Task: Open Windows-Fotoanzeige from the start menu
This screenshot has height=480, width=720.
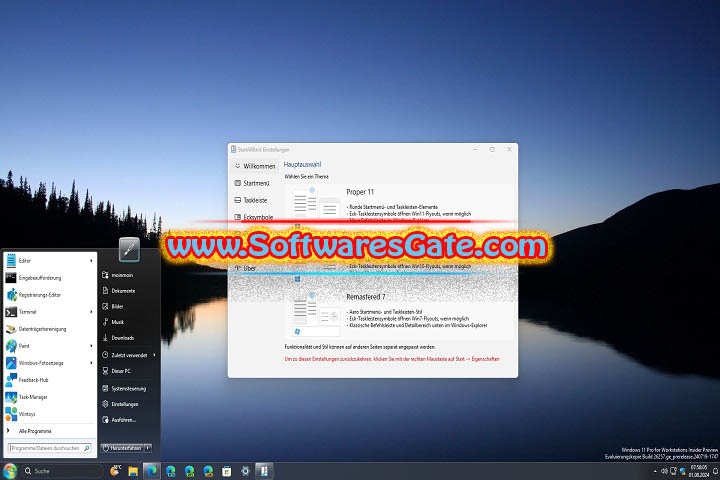Action: point(50,362)
